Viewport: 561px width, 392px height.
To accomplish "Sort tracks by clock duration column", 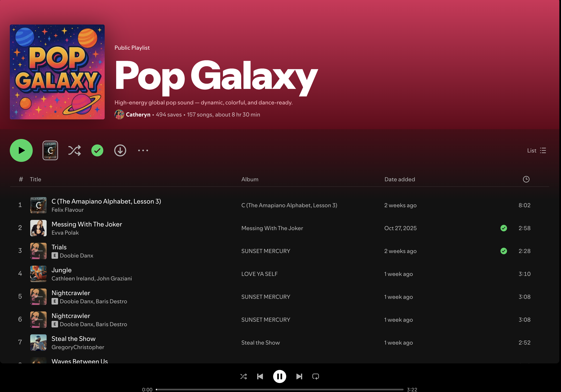I will [x=526, y=179].
